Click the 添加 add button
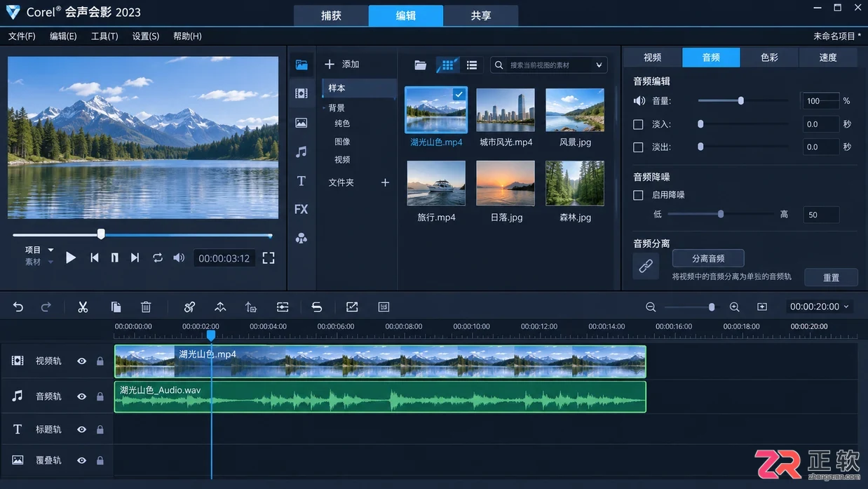Image resolution: width=868 pixels, height=489 pixels. [342, 65]
